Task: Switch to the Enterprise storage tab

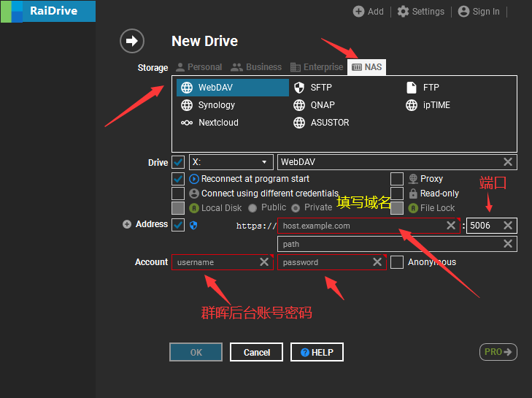Action: tap(317, 67)
